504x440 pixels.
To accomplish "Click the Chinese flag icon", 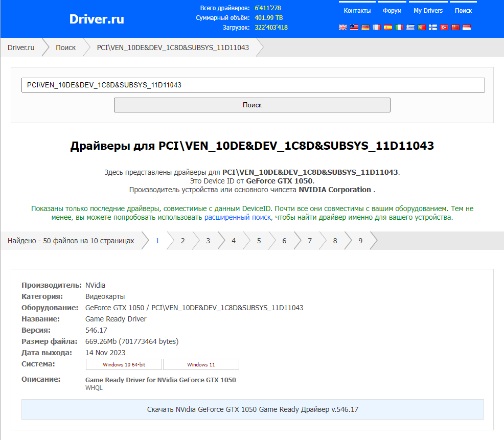I will coord(455,28).
